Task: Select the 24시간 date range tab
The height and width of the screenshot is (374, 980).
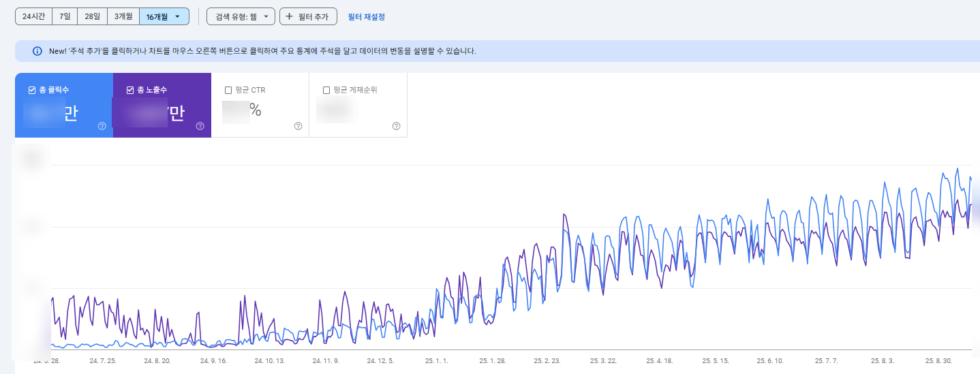Action: pyautogui.click(x=33, y=16)
